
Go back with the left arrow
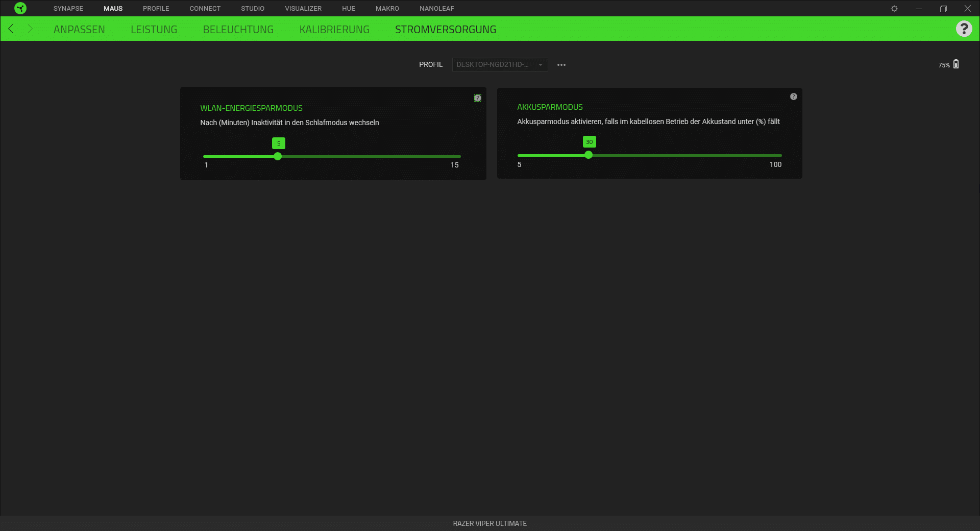click(x=11, y=29)
